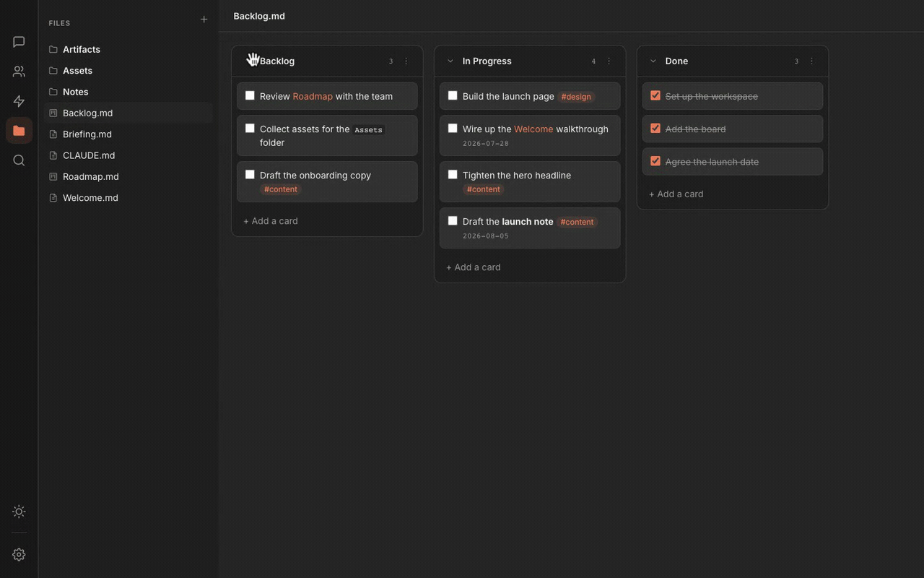924x578 pixels.
Task: Check the 'Draft the onboarding copy' card
Action: (x=250, y=175)
